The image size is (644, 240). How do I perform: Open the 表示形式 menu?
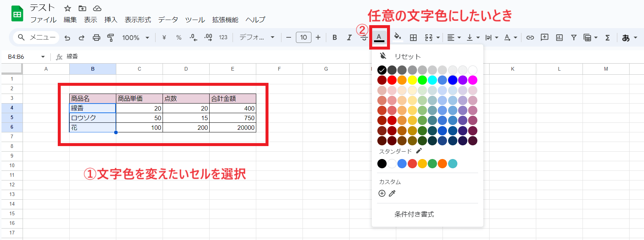138,20
